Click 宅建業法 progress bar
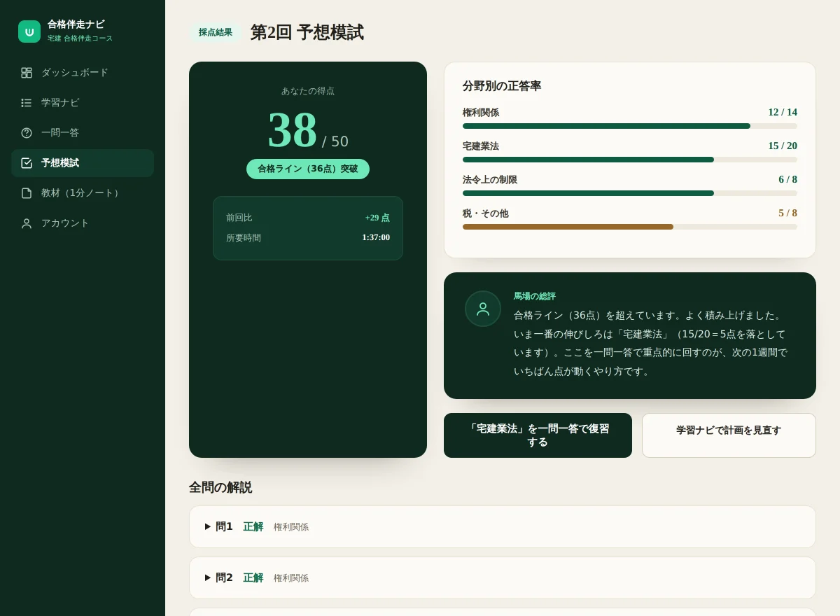 630,160
